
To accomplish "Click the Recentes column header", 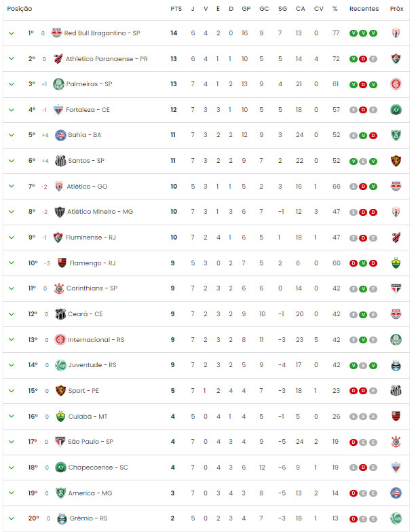I will (x=364, y=9).
